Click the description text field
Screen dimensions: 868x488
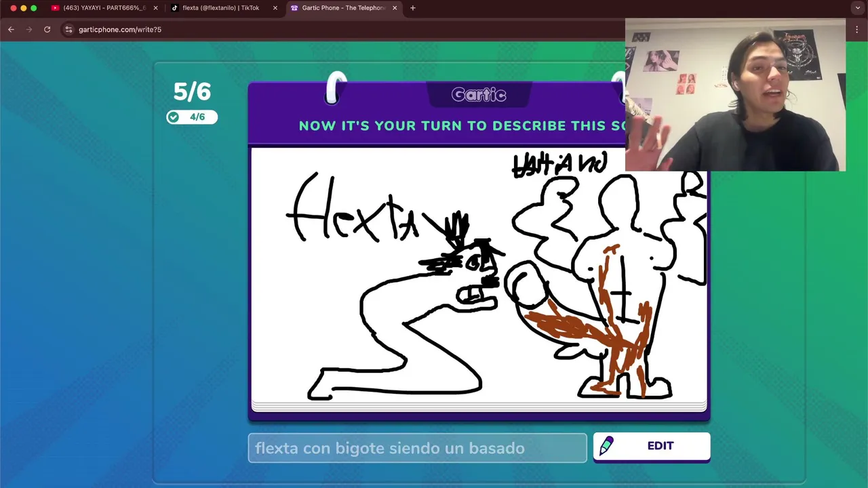pos(417,448)
